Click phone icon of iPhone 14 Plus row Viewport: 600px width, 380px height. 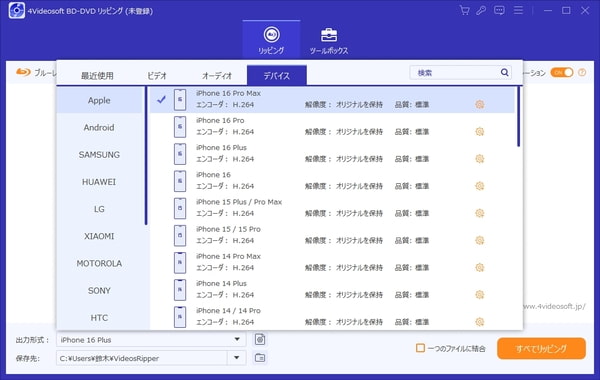(180, 290)
